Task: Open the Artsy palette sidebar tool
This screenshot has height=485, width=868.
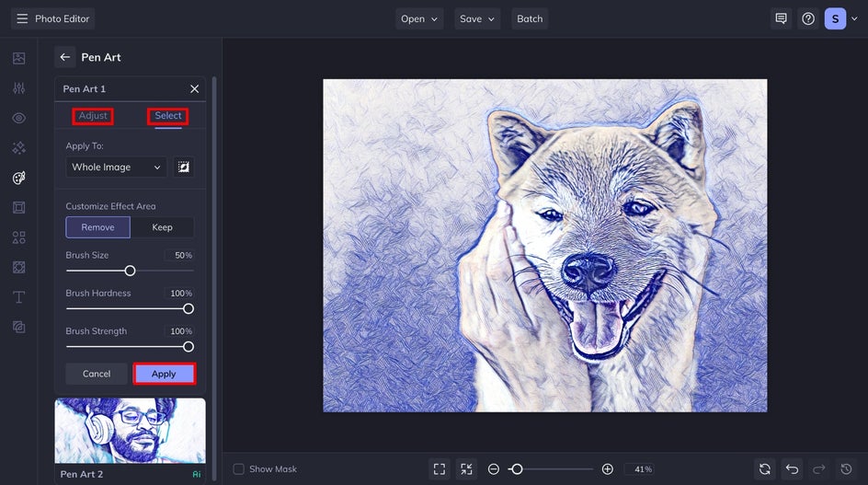Action: (x=18, y=178)
